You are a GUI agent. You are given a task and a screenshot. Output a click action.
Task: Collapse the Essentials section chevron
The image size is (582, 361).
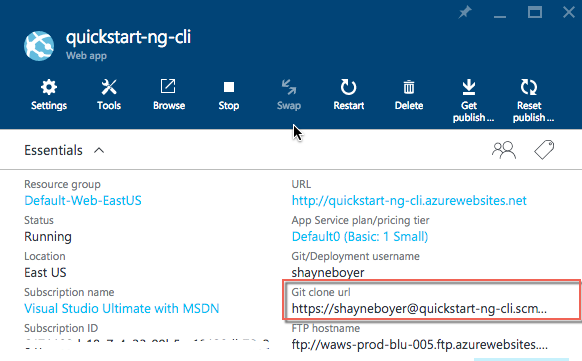click(x=99, y=150)
